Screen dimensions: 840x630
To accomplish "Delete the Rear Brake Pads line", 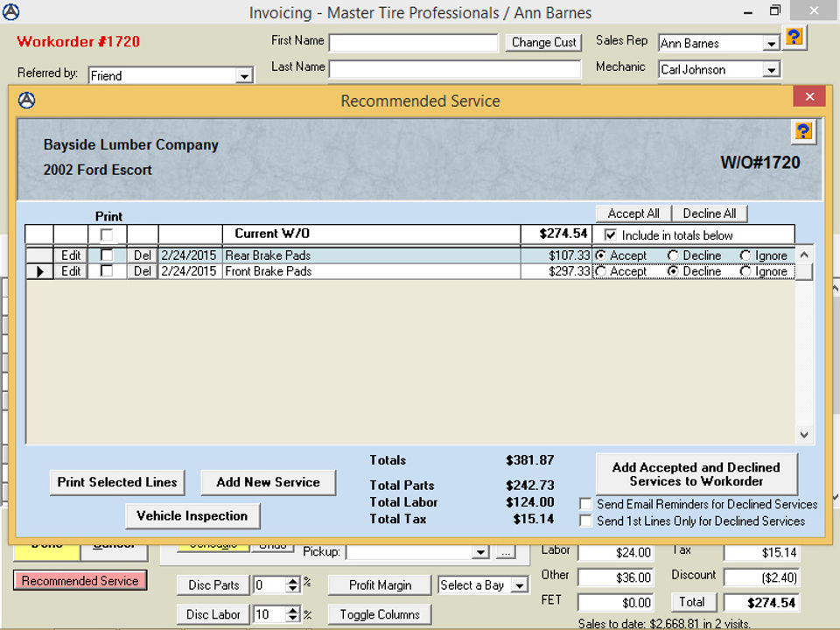I will coord(143,255).
